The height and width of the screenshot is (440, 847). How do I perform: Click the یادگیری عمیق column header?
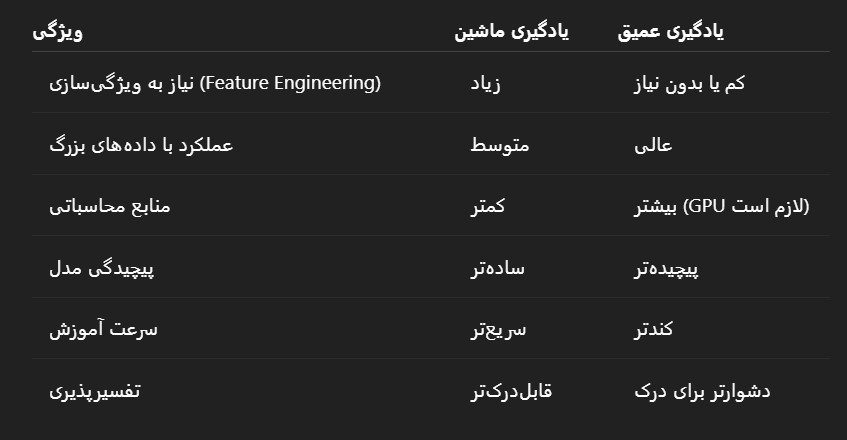point(670,31)
